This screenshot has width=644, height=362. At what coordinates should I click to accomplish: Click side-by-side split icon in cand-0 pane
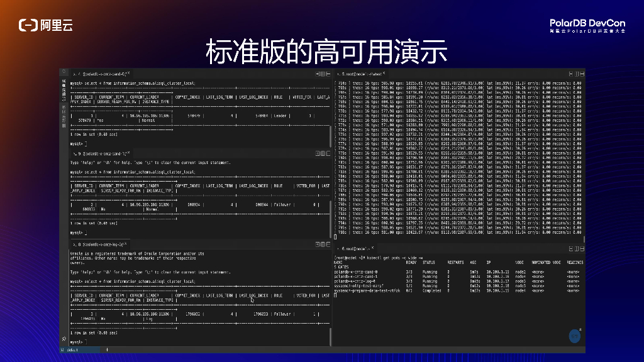323,74
